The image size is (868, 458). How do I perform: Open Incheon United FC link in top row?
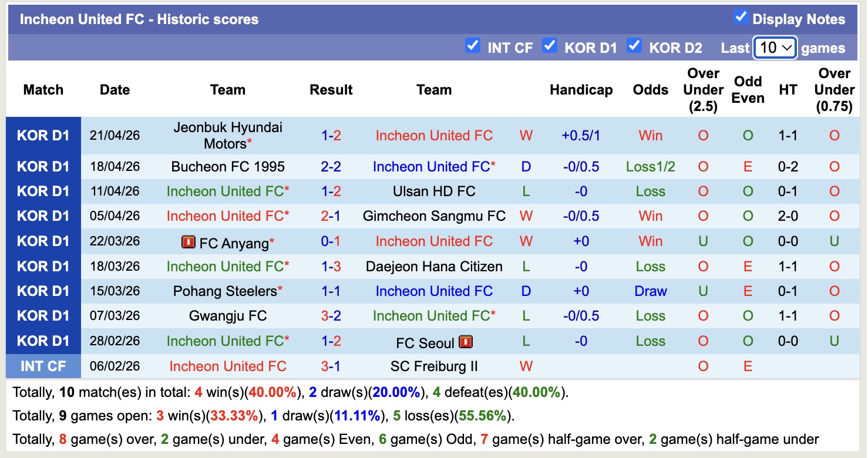[433, 135]
